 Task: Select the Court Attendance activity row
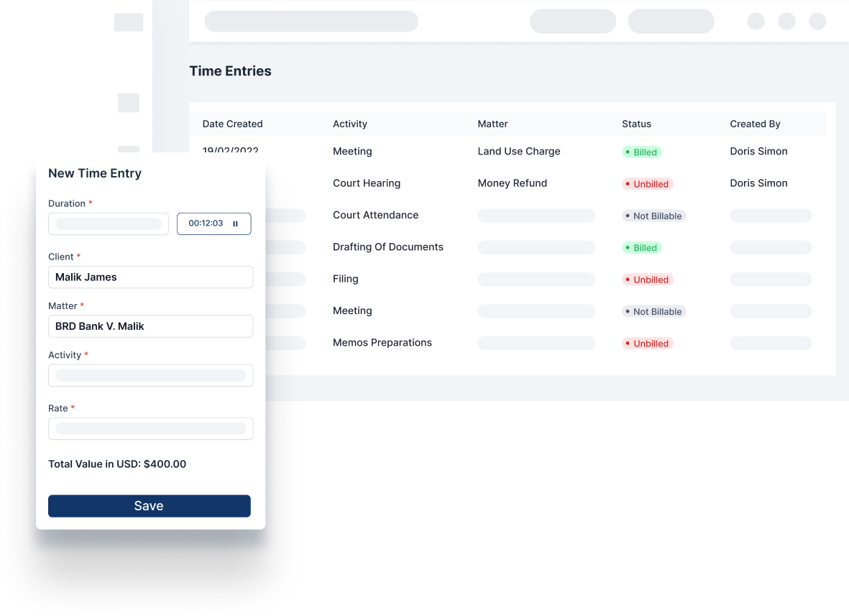376,216
